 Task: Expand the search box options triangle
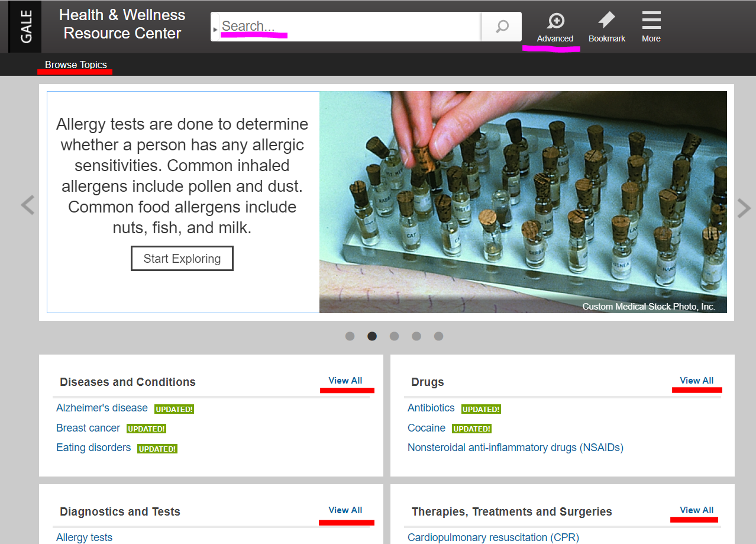[x=215, y=29]
